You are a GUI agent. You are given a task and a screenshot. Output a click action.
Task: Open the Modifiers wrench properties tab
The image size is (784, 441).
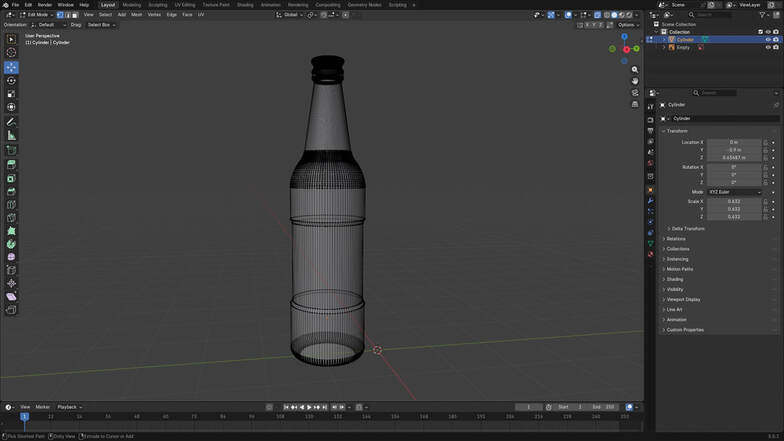tap(650, 201)
